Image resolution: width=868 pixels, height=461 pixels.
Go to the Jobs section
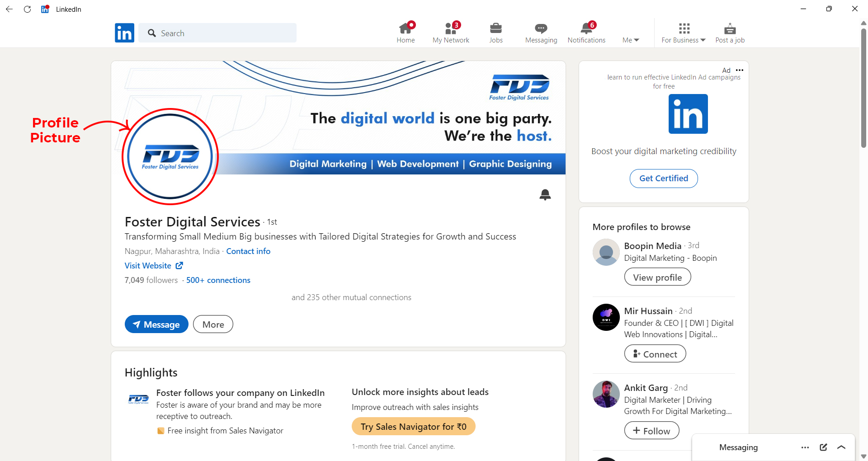click(496, 33)
